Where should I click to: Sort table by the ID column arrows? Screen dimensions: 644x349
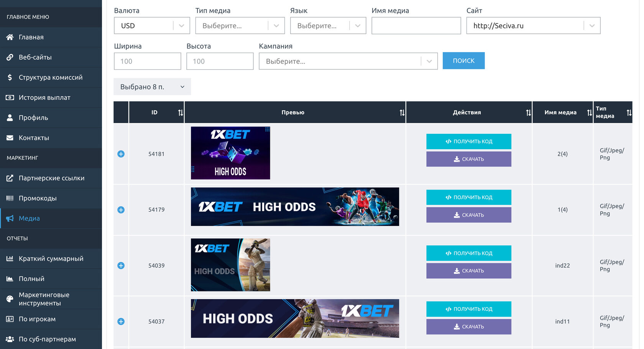pyautogui.click(x=181, y=113)
